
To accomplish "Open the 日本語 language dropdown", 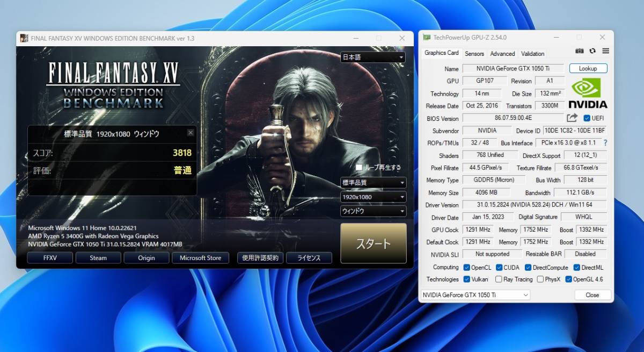I will click(x=372, y=57).
